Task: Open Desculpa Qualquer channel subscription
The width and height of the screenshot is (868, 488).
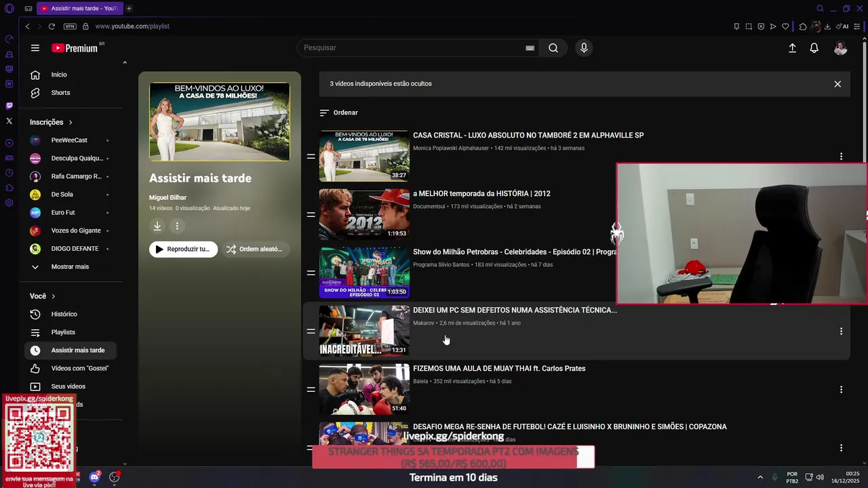Action: (71, 159)
